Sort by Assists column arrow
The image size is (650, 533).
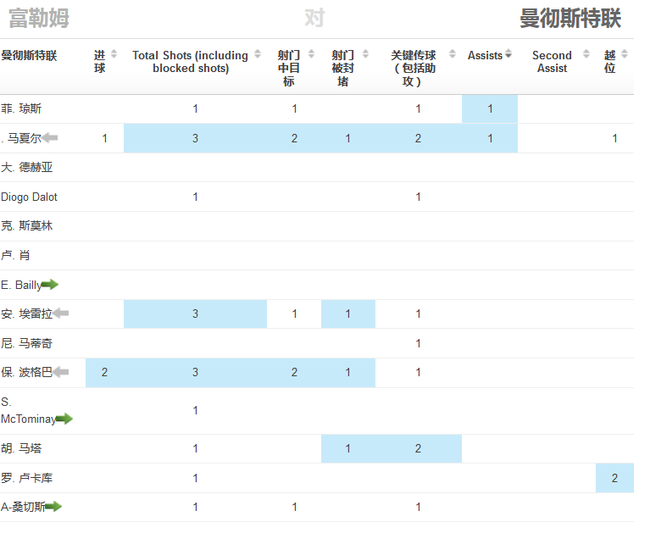508,54
